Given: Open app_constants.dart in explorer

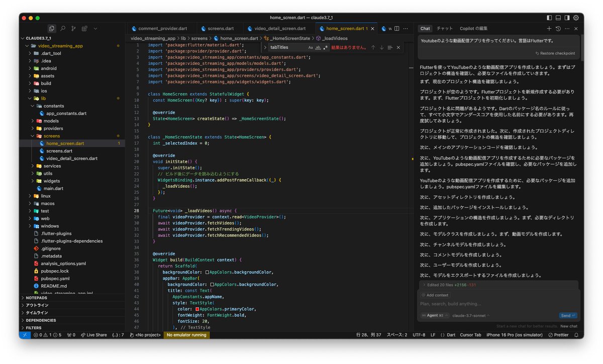Looking at the screenshot, I should pyautogui.click(x=72, y=113).
